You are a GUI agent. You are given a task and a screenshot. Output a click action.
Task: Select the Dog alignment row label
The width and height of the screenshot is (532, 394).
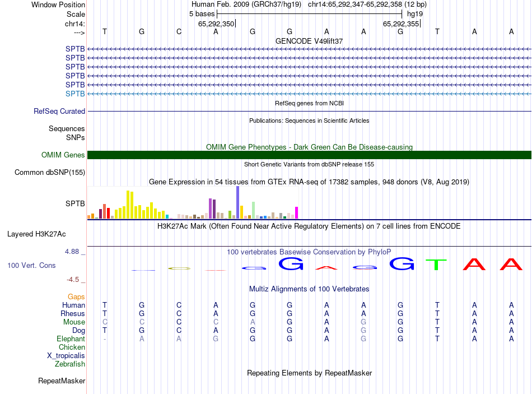pyautogui.click(x=78, y=330)
